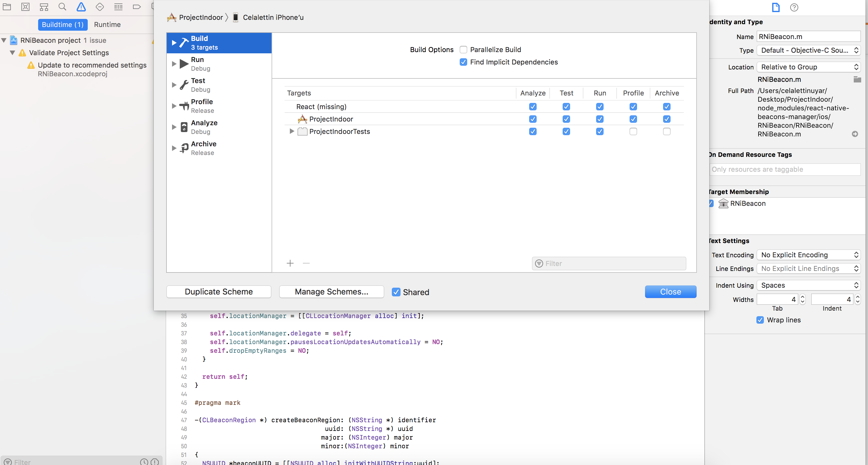Click the Manage Schemes button
Viewport: 868px width, 465px height.
[331, 292]
